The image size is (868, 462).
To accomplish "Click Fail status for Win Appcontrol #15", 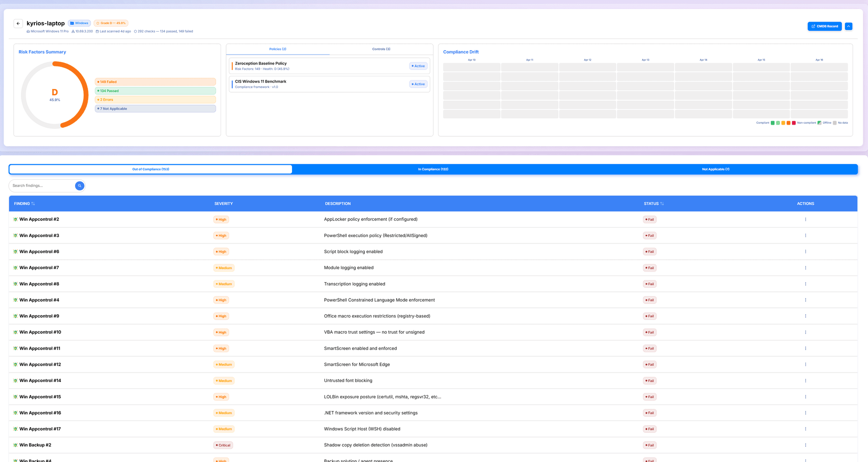I will point(650,397).
